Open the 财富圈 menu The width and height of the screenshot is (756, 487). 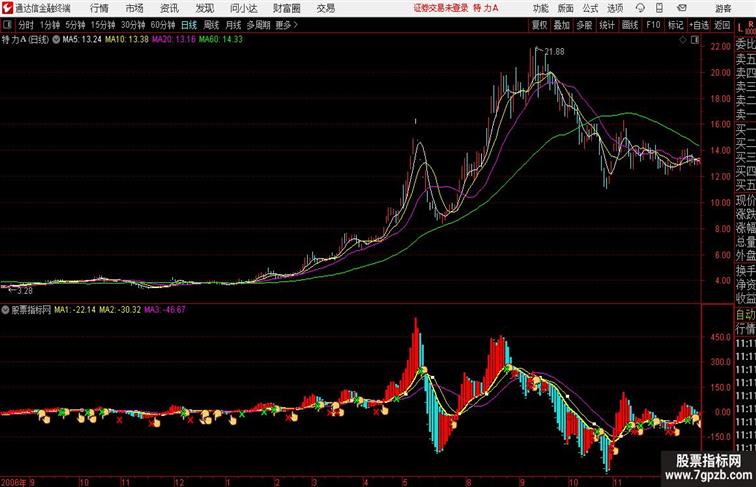click(x=287, y=8)
